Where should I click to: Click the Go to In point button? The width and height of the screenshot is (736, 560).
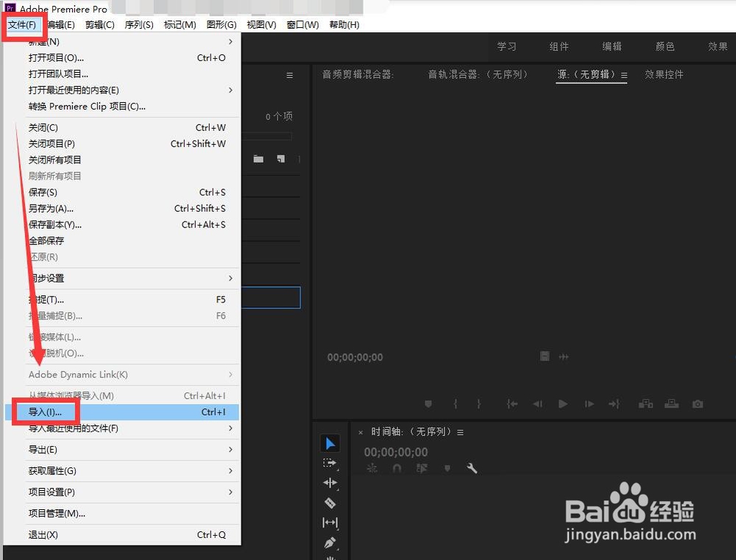pos(512,404)
